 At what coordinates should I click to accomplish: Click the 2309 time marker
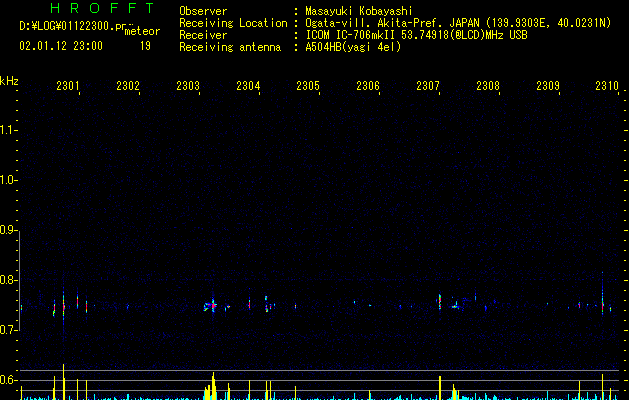click(548, 86)
